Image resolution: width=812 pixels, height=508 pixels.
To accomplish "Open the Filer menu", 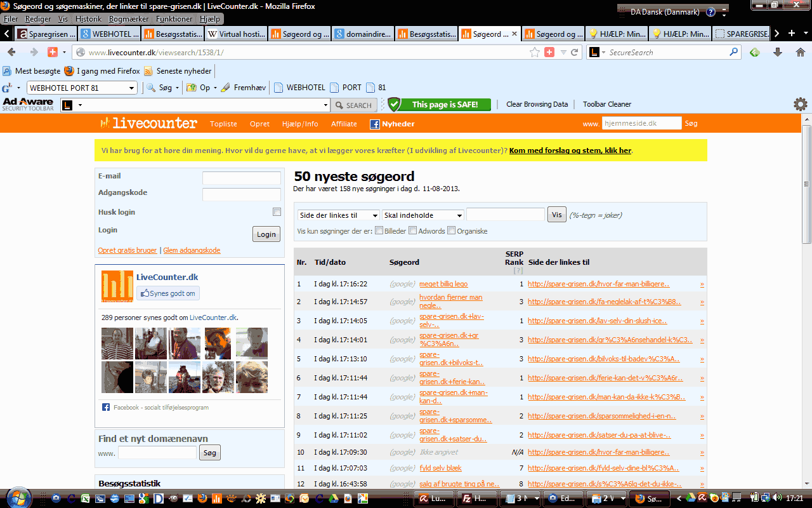I will 11,19.
